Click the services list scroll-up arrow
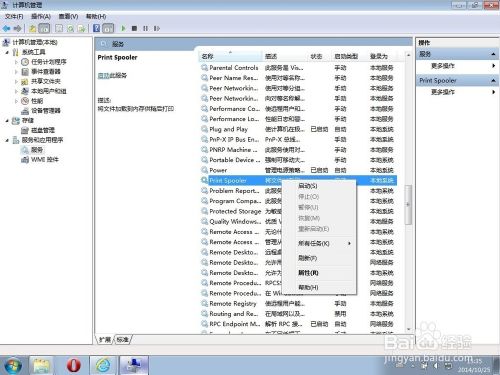 409,55
